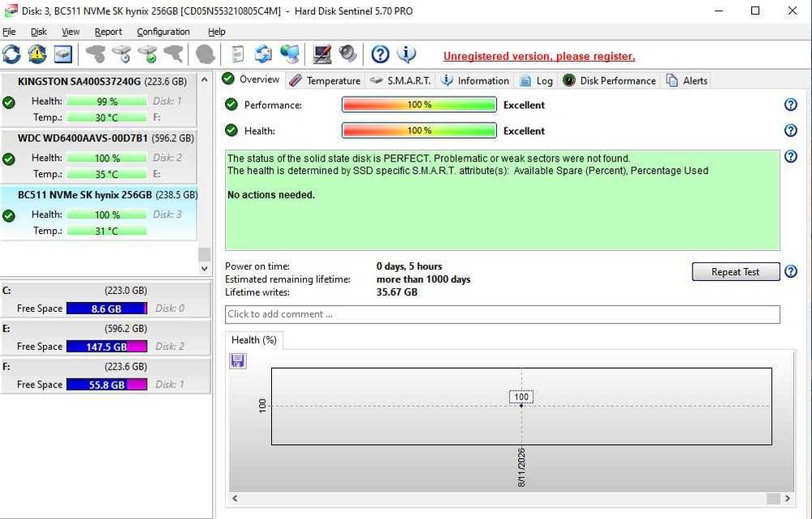The width and height of the screenshot is (812, 519).
Task: Open the Report menu
Action: pos(108,32)
